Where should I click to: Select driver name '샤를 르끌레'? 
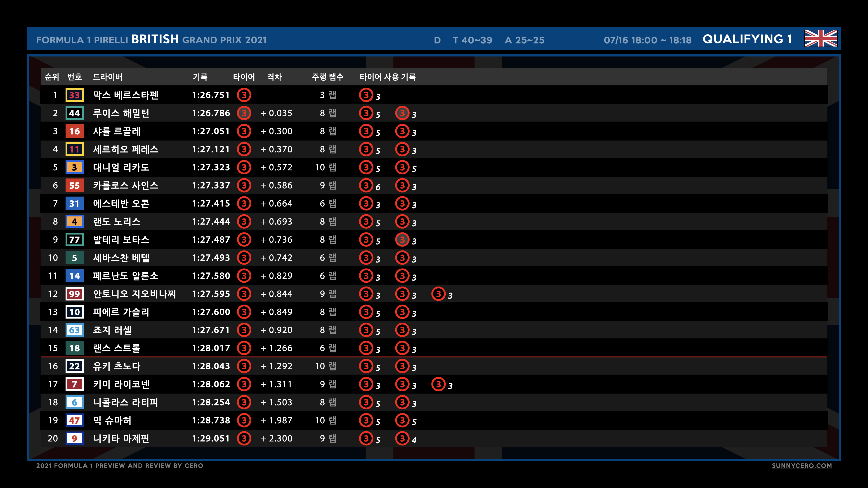tap(117, 131)
